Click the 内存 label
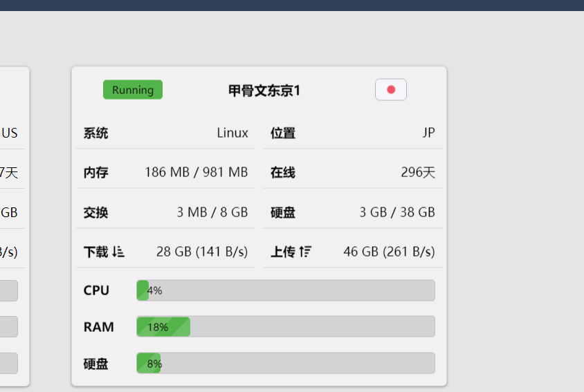Screen dimensions: 584x392 (x=95, y=173)
